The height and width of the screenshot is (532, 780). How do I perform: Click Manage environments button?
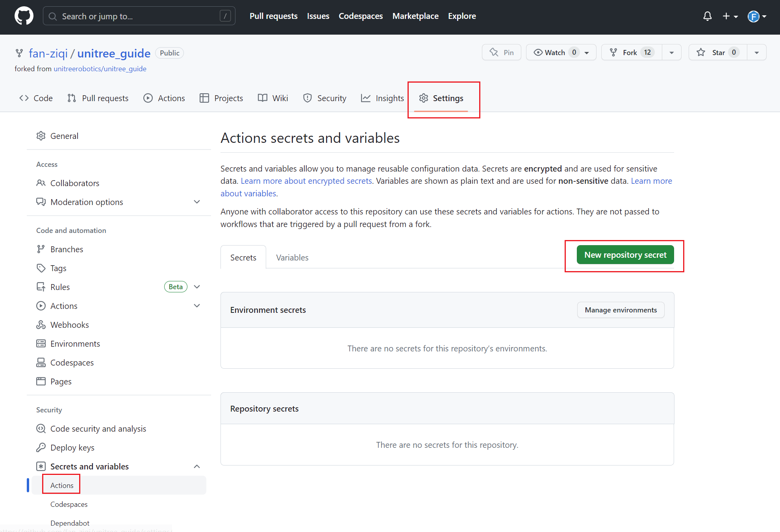click(621, 310)
